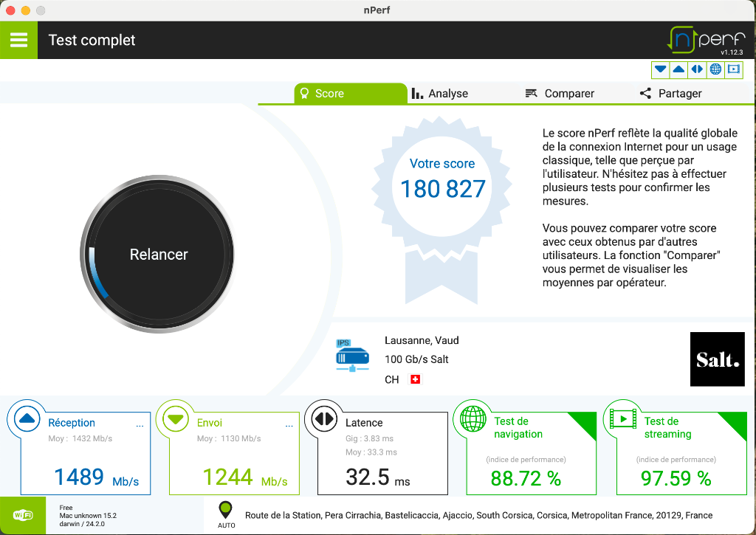The height and width of the screenshot is (535, 756).
Task: Click the score value 180 827
Action: click(x=443, y=189)
